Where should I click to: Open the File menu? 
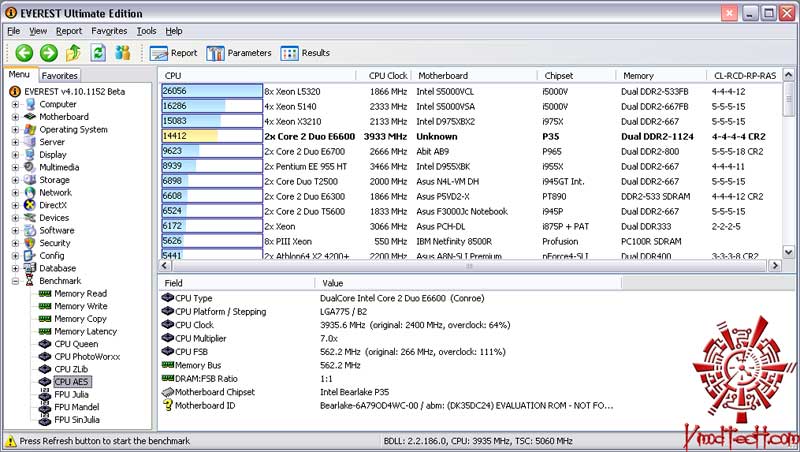(x=14, y=31)
